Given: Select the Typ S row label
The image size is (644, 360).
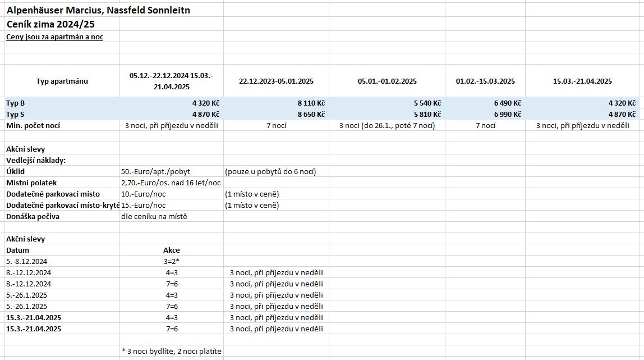Looking at the screenshot, I should pyautogui.click(x=62, y=114).
